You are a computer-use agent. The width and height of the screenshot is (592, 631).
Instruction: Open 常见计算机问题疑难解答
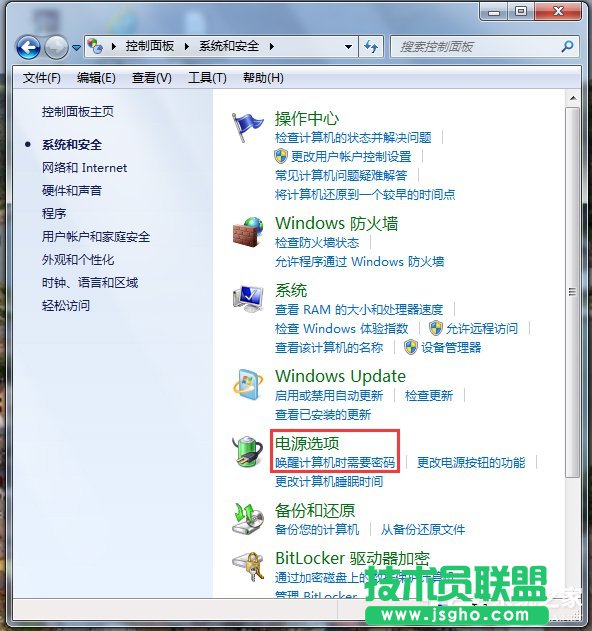[341, 175]
